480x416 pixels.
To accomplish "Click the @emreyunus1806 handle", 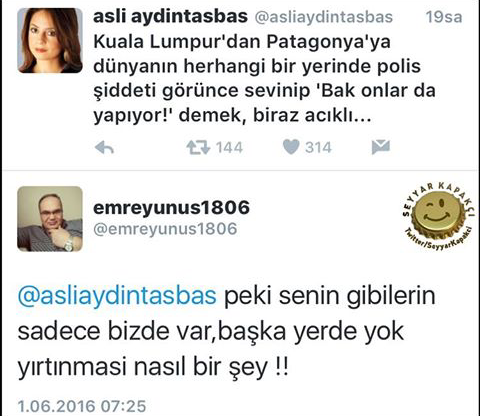I will click(165, 229).
